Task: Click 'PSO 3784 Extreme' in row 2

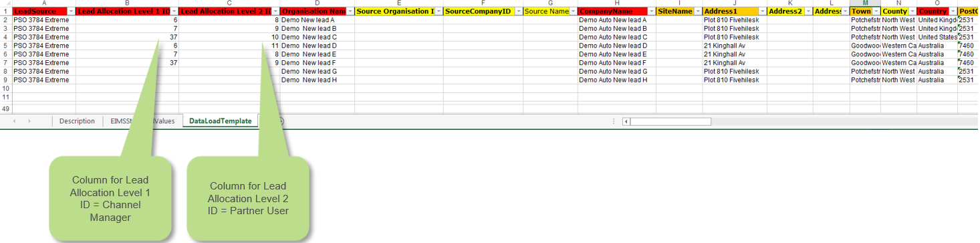Action: 43,20
